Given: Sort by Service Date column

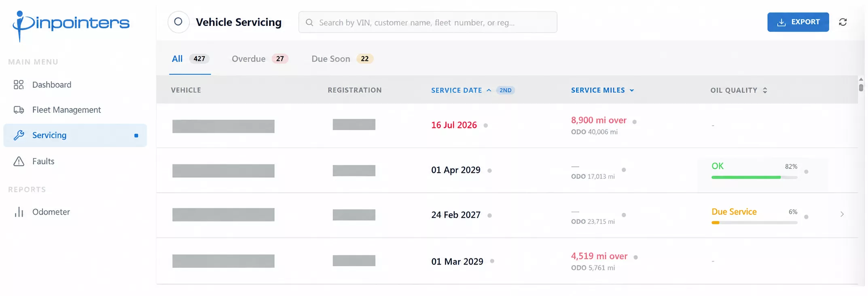Looking at the screenshot, I should pos(461,90).
